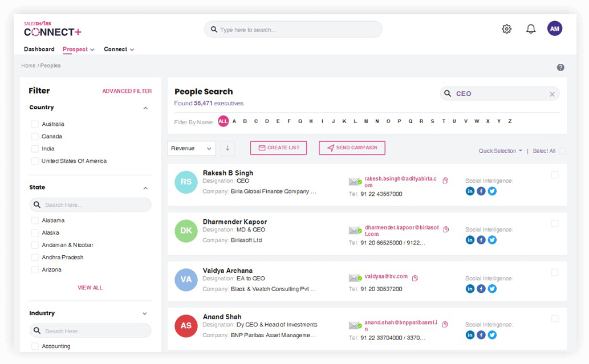Tick the Select All checkbox

point(562,151)
